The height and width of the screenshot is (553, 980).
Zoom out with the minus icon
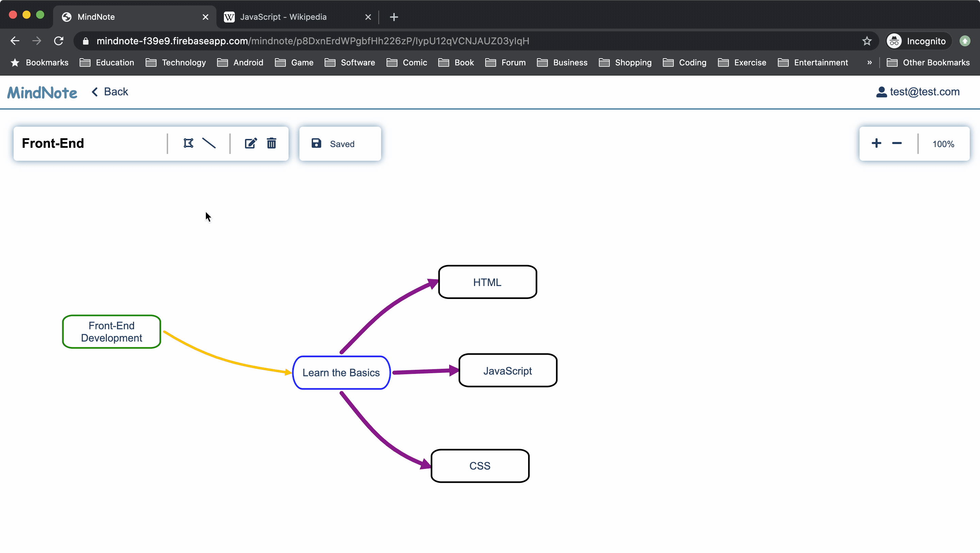(x=897, y=143)
